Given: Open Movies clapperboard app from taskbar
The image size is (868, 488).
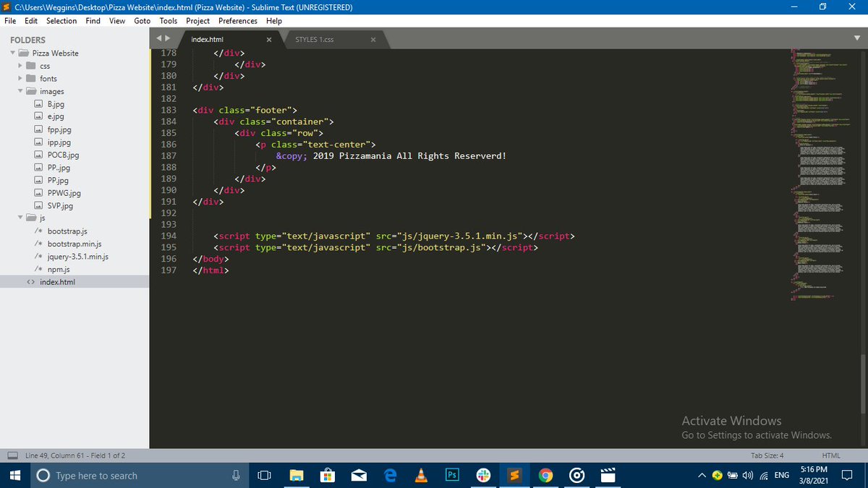Looking at the screenshot, I should coord(608,475).
